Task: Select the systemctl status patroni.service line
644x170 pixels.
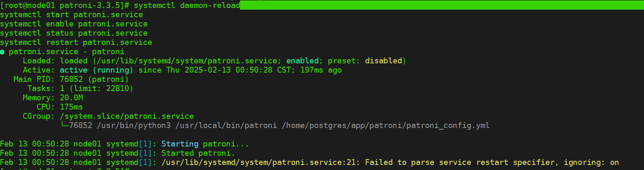Action: pyautogui.click(x=74, y=33)
